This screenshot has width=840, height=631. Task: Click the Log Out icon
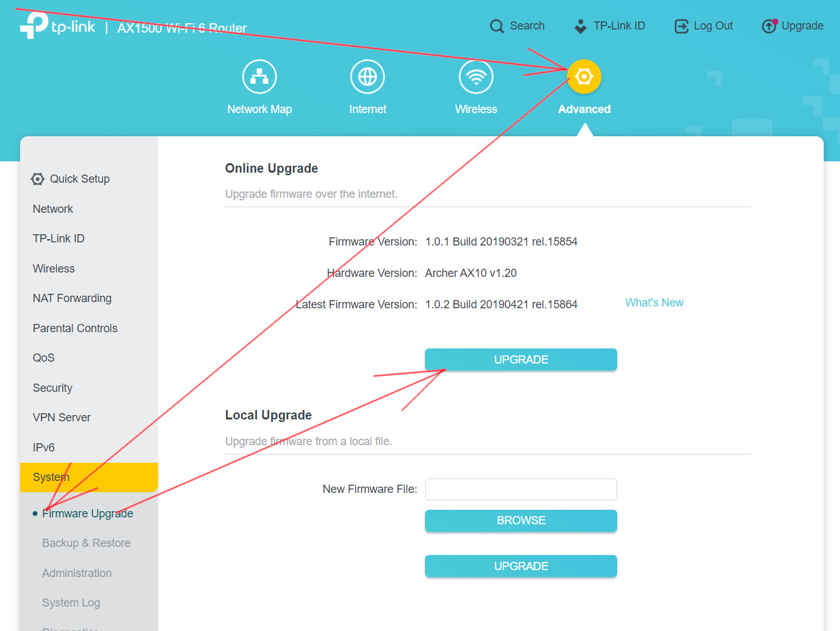tap(681, 26)
